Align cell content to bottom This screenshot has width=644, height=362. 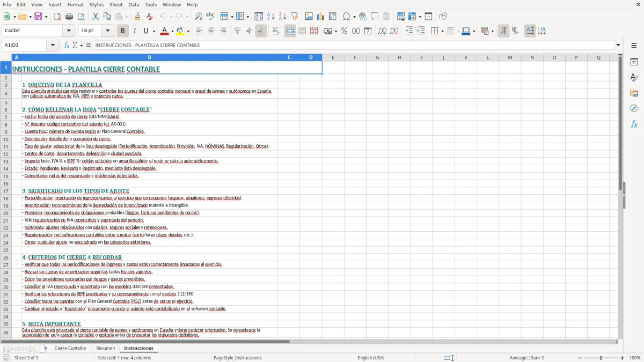coord(261,31)
